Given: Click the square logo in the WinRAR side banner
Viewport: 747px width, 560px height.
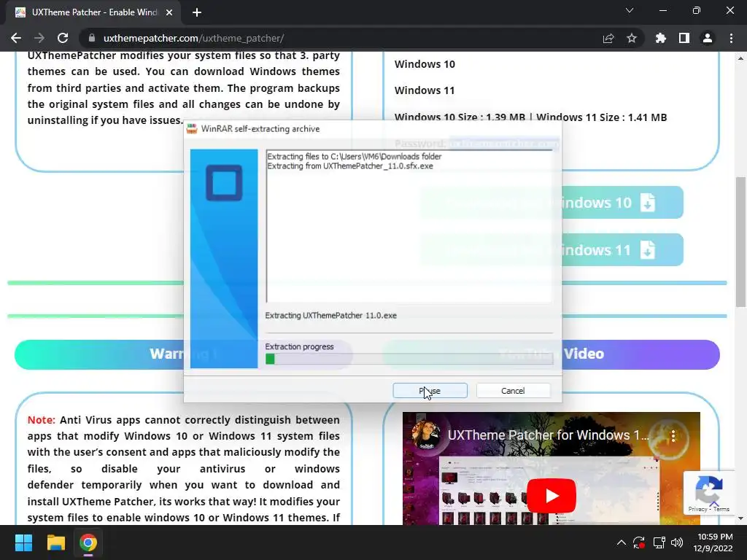Looking at the screenshot, I should [x=224, y=182].
